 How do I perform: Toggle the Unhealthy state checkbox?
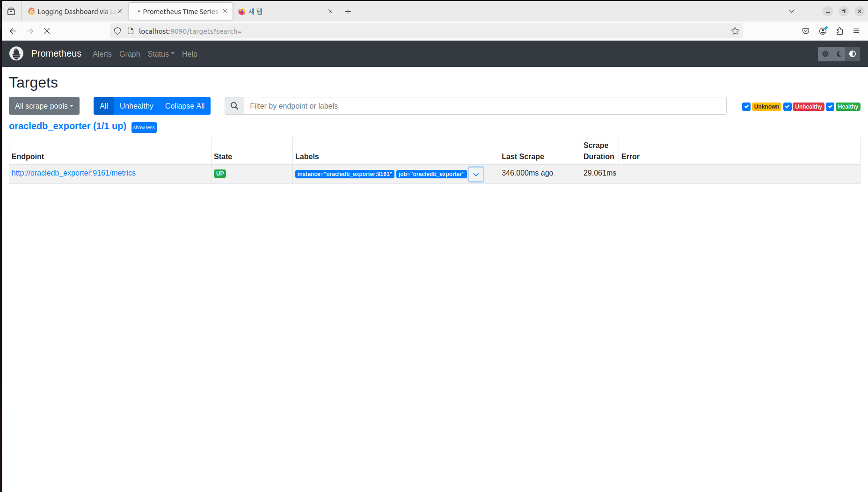788,107
